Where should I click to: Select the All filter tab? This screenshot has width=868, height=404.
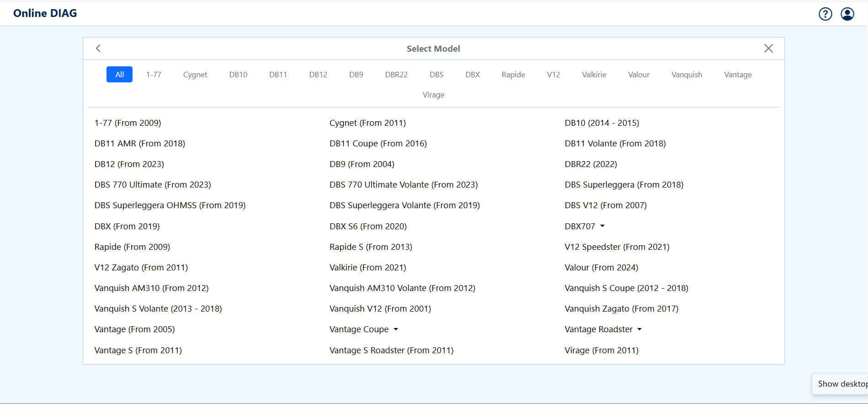click(119, 75)
